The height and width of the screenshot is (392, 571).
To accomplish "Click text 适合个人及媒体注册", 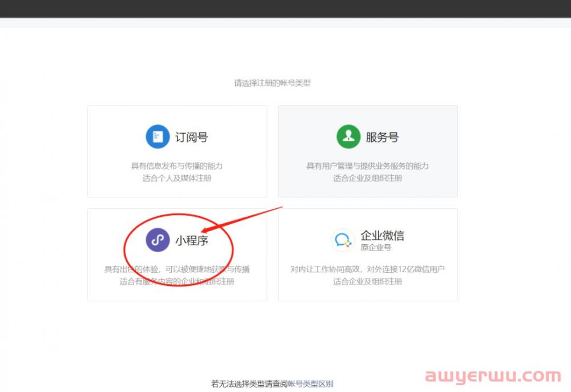I will click(x=177, y=178).
